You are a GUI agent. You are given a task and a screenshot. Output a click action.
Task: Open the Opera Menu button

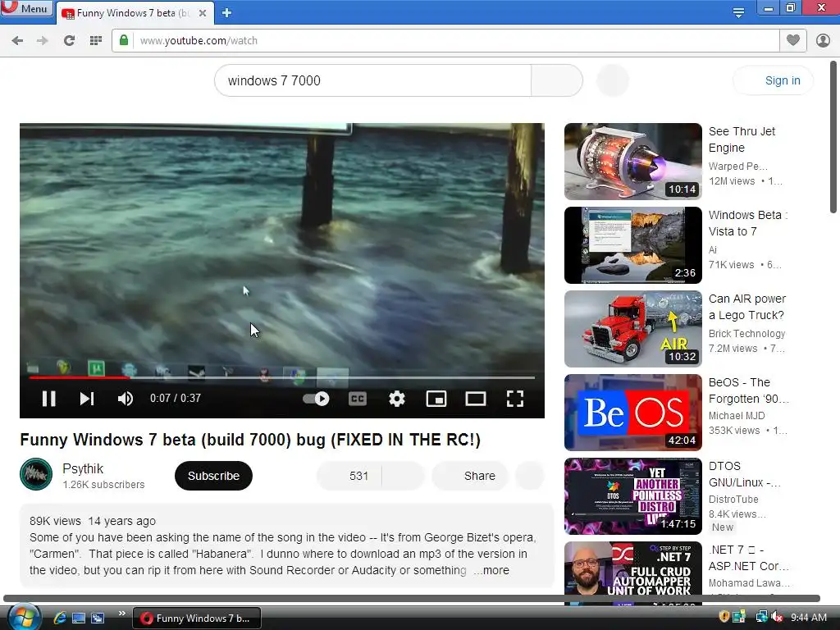tap(27, 8)
